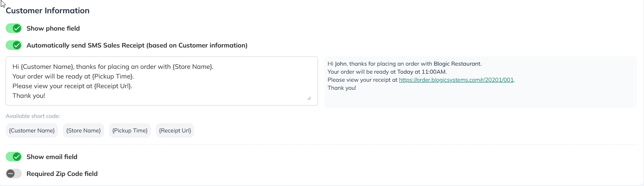Viewport: 644px width, 186px height.
Task: Insert the {Store Name} short code chip
Action: pyautogui.click(x=83, y=130)
